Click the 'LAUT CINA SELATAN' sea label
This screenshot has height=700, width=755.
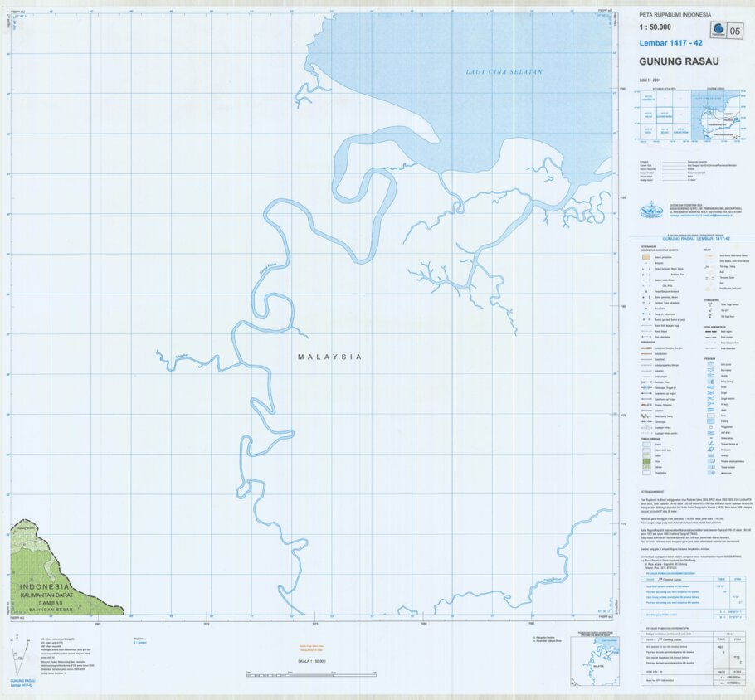pos(504,72)
